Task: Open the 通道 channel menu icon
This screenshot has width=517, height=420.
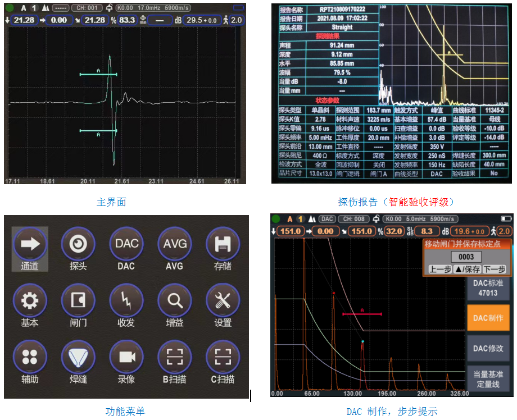Action: point(30,244)
